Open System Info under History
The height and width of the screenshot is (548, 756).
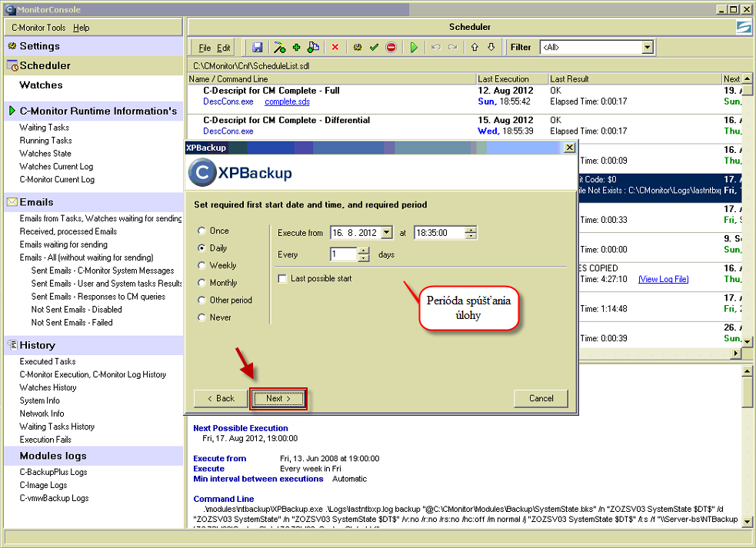tap(39, 400)
